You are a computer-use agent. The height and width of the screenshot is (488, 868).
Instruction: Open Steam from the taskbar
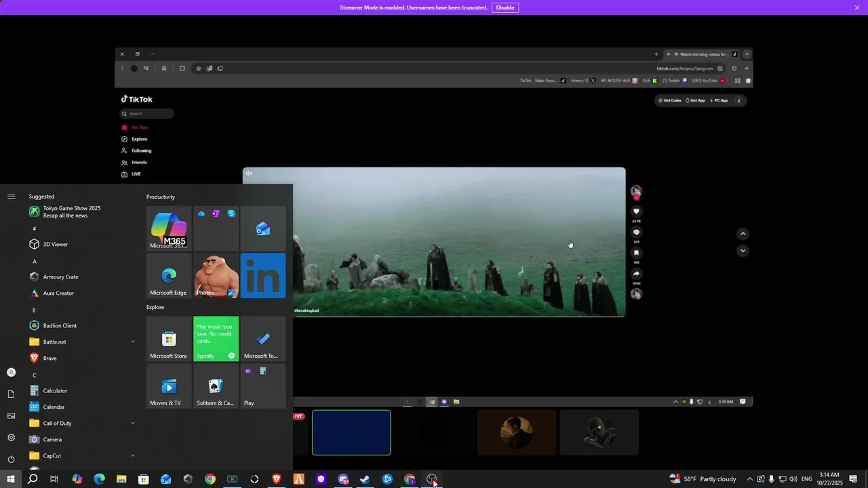(x=365, y=479)
